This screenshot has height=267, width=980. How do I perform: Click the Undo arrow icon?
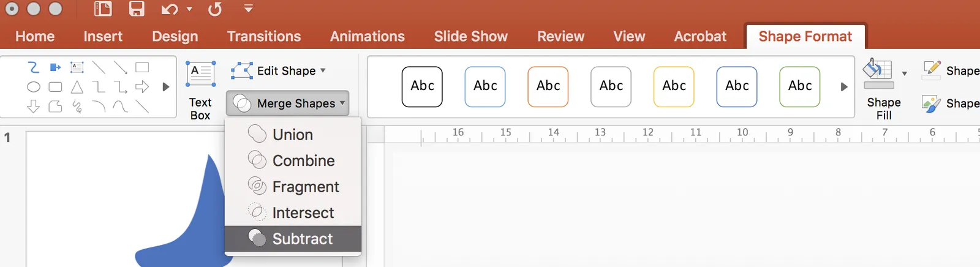(170, 9)
